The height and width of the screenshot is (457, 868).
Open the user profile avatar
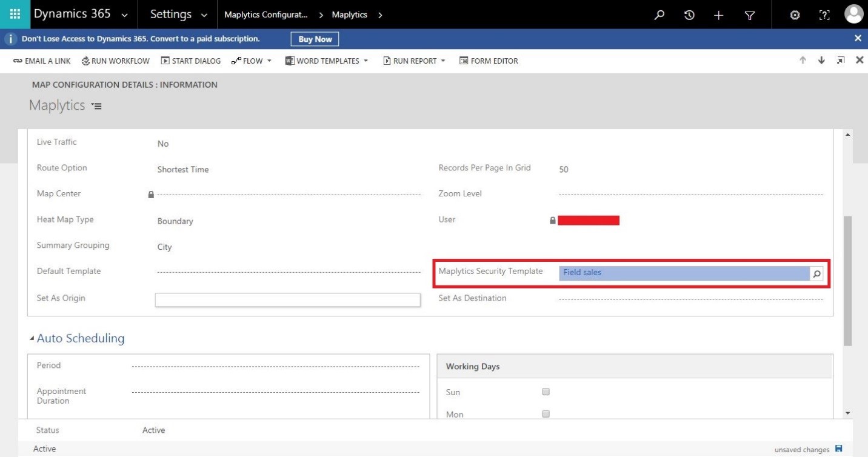tap(853, 14)
